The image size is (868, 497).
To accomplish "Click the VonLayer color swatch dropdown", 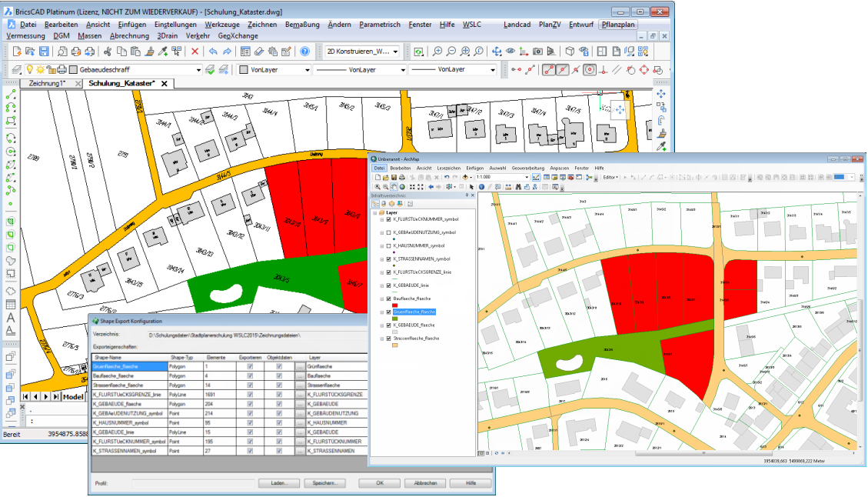I will [306, 69].
